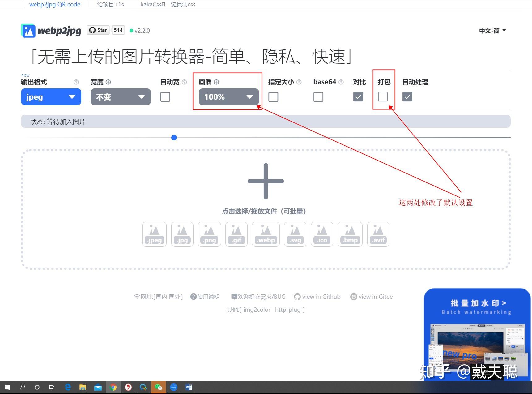Image resolution: width=532 pixels, height=394 pixels.
Task: Click the .png format icon
Action: tap(209, 234)
